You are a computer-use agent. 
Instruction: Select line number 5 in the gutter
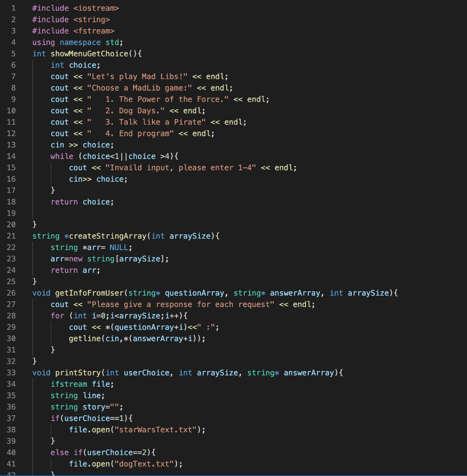click(13, 54)
